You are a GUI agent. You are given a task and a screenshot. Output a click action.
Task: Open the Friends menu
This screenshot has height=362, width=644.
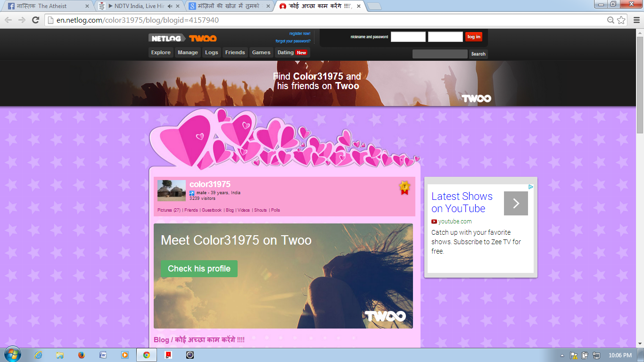pyautogui.click(x=235, y=52)
